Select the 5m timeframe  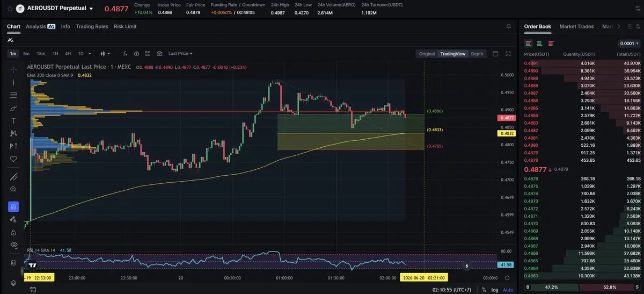point(26,54)
